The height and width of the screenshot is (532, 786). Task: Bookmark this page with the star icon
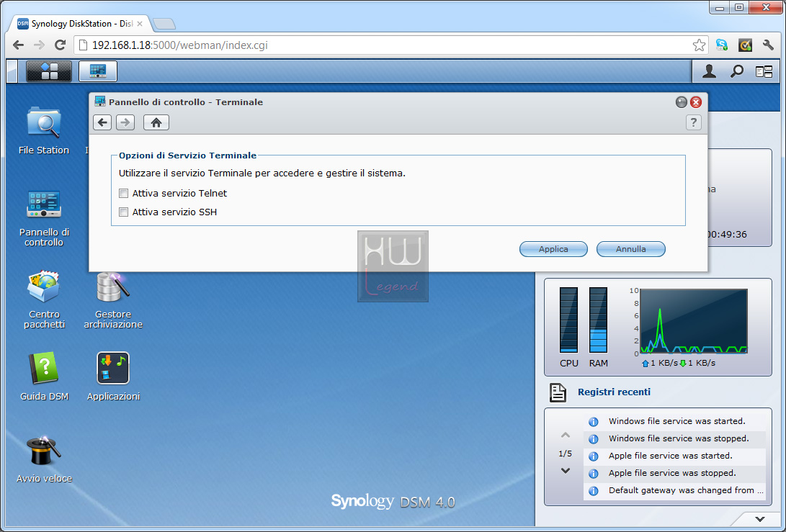tap(699, 45)
